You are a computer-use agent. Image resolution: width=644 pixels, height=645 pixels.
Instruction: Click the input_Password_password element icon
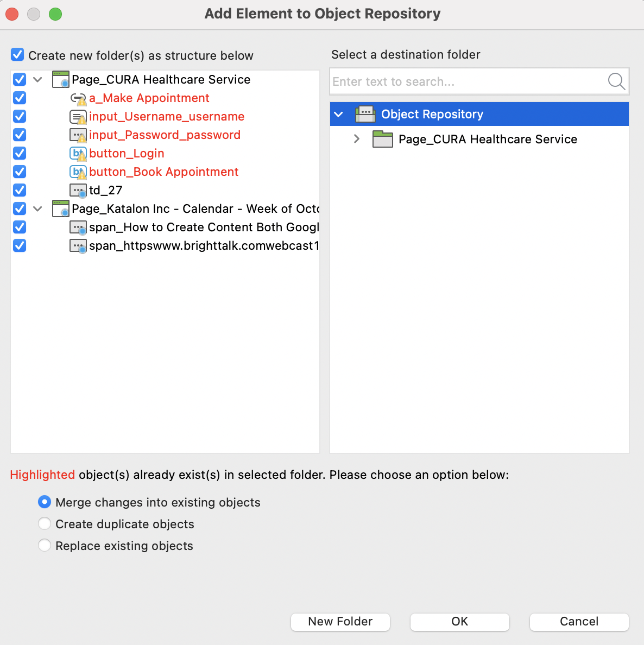(x=78, y=135)
